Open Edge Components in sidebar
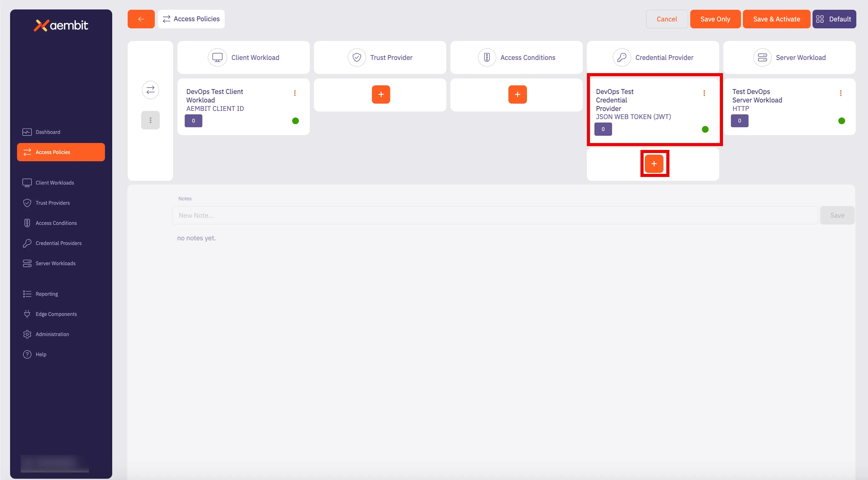The width and height of the screenshot is (868, 480). pyautogui.click(x=61, y=314)
